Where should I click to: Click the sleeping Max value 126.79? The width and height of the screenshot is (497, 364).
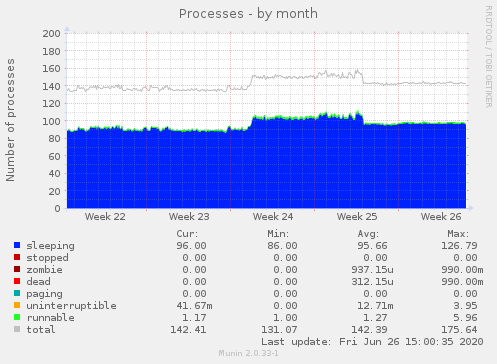tap(459, 246)
